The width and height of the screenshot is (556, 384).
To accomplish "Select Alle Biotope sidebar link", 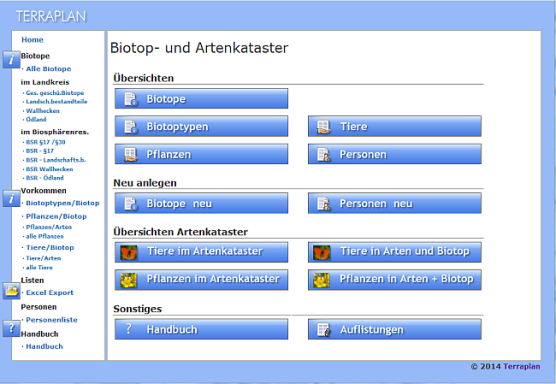I will click(48, 69).
